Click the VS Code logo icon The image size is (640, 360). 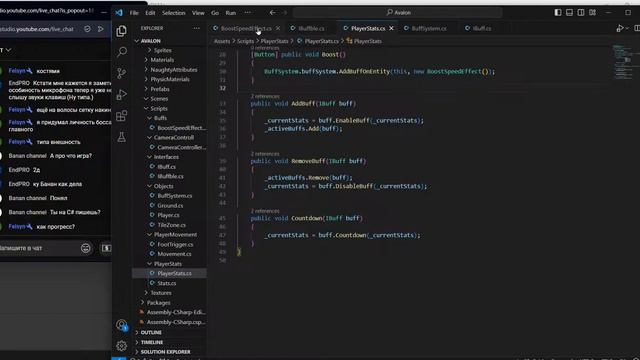(119, 13)
